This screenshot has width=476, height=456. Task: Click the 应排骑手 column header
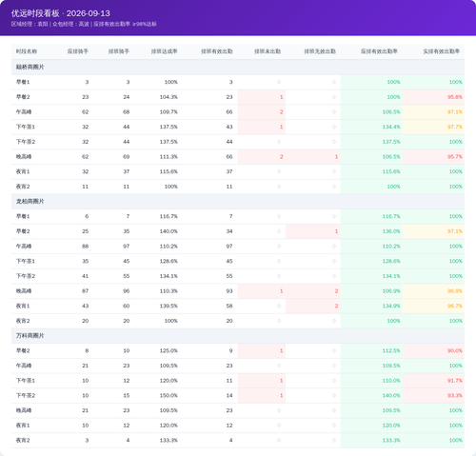point(78,51)
